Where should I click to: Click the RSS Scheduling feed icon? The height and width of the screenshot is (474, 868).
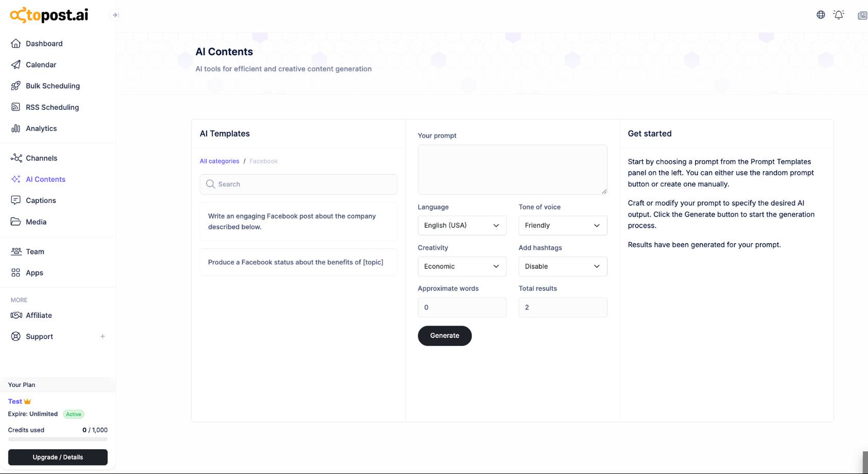[16, 107]
